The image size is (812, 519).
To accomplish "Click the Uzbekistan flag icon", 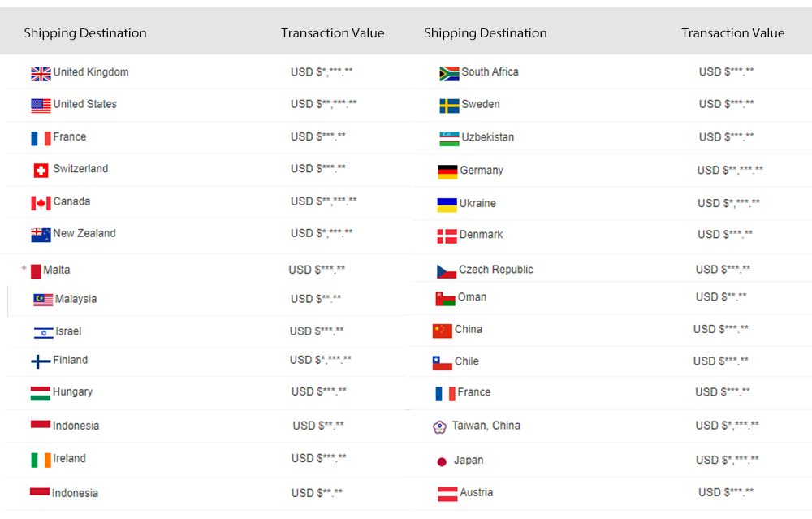I will (449, 139).
